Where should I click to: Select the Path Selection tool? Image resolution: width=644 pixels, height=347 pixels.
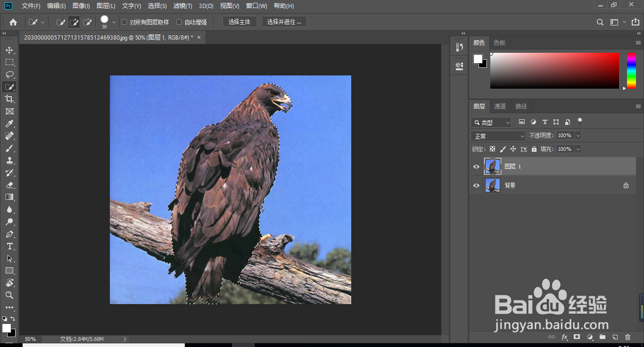point(9,258)
